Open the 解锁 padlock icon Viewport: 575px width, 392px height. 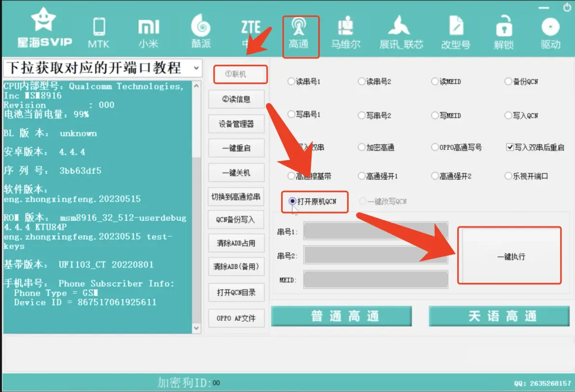click(504, 32)
